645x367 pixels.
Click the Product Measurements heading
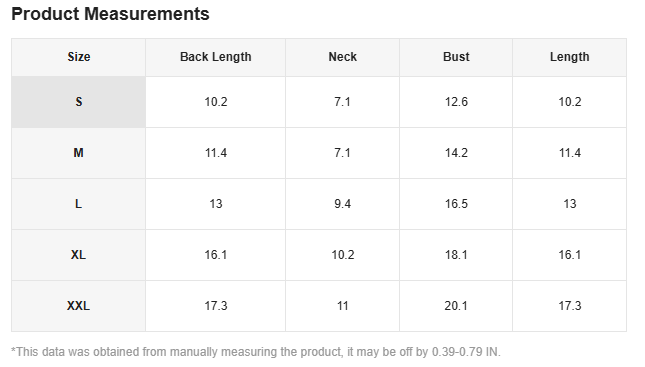point(110,14)
